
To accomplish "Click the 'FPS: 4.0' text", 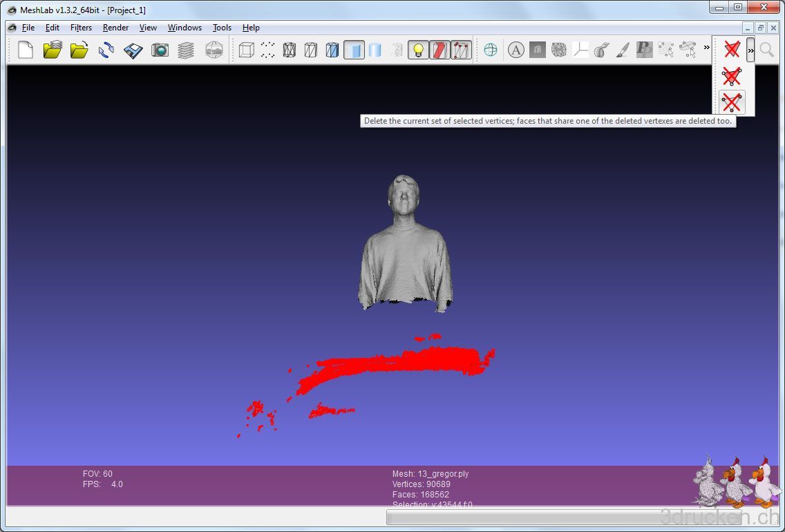I will 103,484.
